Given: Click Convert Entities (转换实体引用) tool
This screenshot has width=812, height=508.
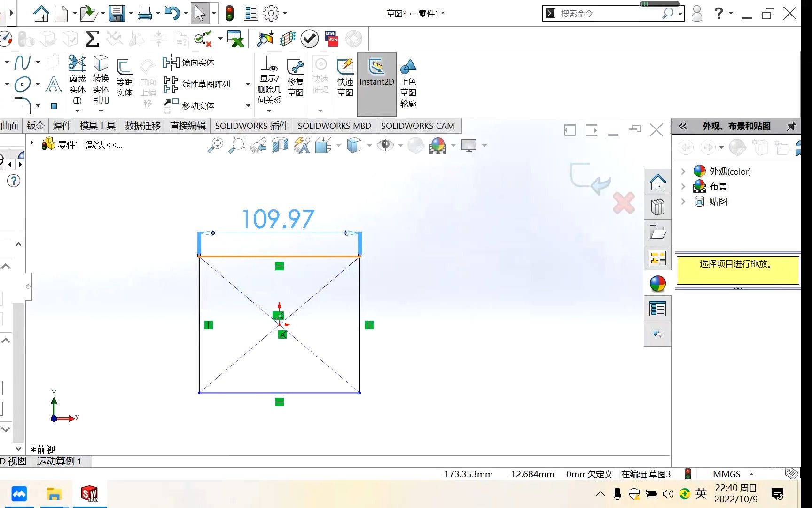Looking at the screenshot, I should (101, 81).
